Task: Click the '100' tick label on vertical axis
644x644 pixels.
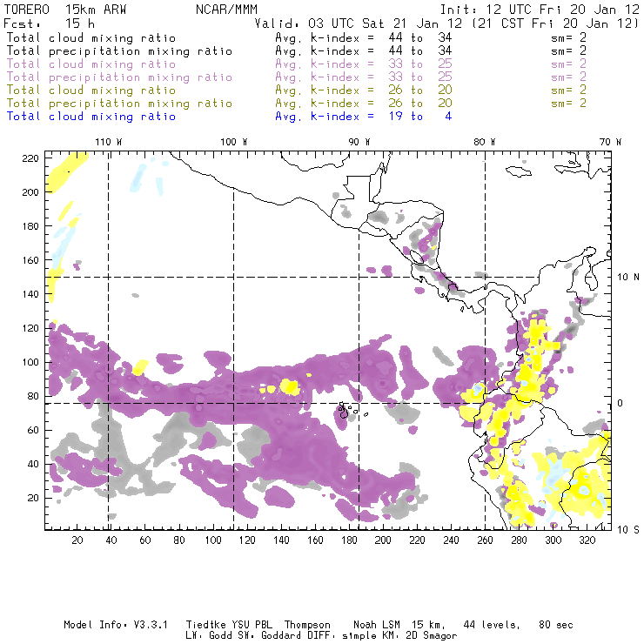Action: pos(30,362)
